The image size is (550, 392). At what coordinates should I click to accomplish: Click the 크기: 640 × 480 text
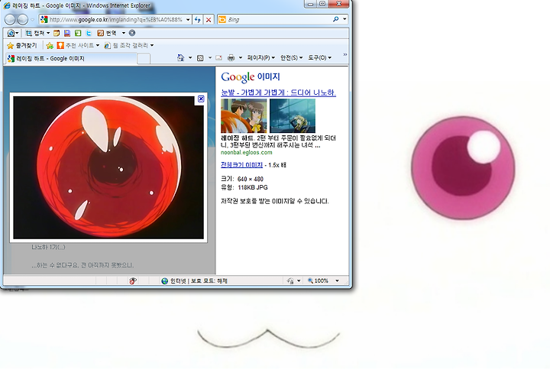(x=242, y=179)
